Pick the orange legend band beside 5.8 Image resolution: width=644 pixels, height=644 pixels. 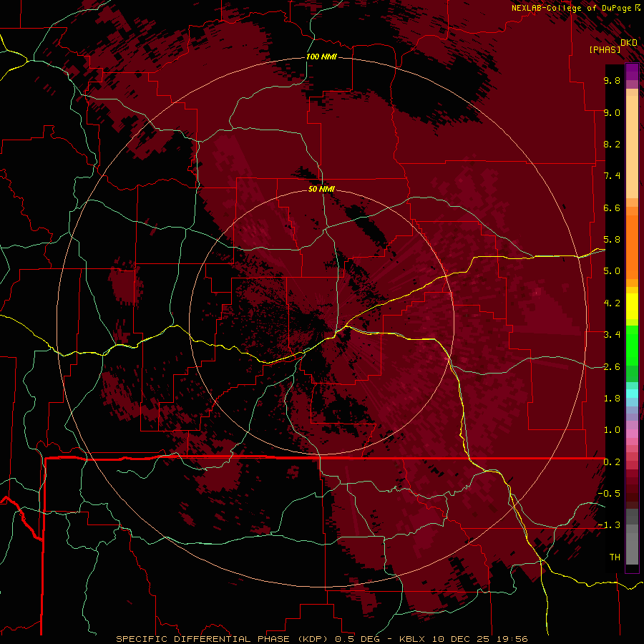[632, 246]
